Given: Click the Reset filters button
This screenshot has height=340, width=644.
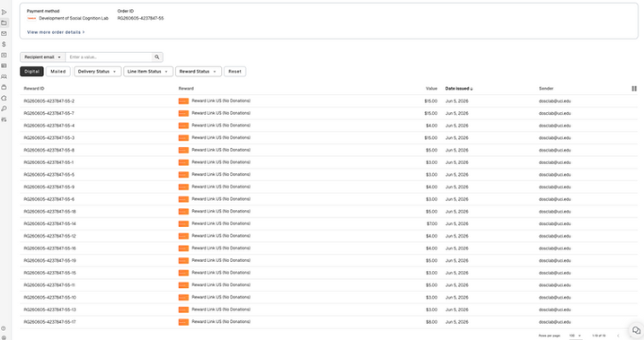Looking at the screenshot, I should click(235, 72).
